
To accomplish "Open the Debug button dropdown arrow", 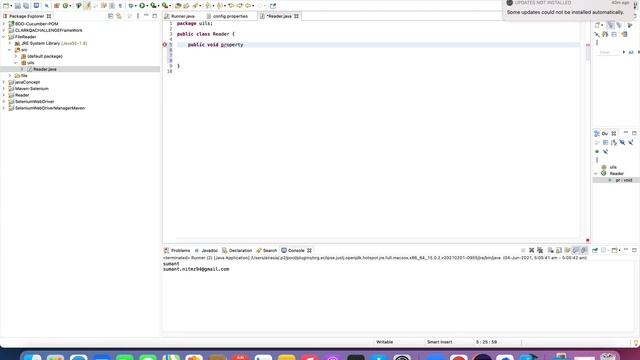I will [x=136, y=6].
